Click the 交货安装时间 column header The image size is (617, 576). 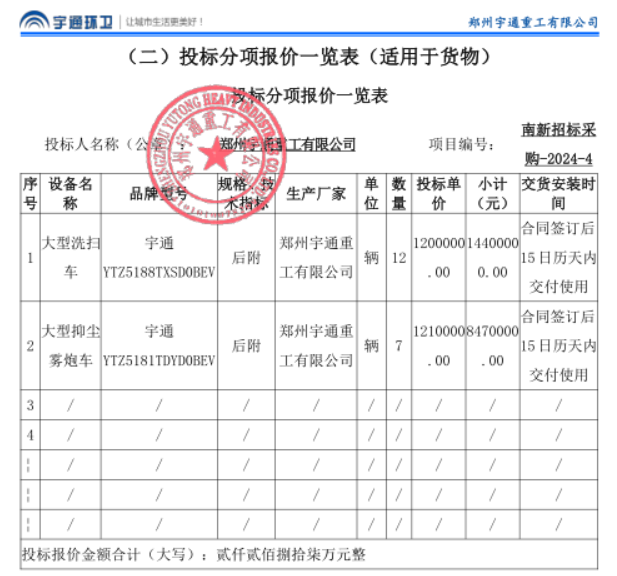click(x=558, y=194)
